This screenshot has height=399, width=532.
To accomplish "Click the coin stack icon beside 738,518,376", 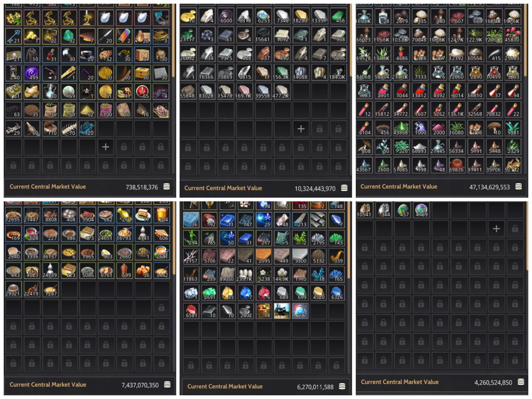I will coord(167,187).
